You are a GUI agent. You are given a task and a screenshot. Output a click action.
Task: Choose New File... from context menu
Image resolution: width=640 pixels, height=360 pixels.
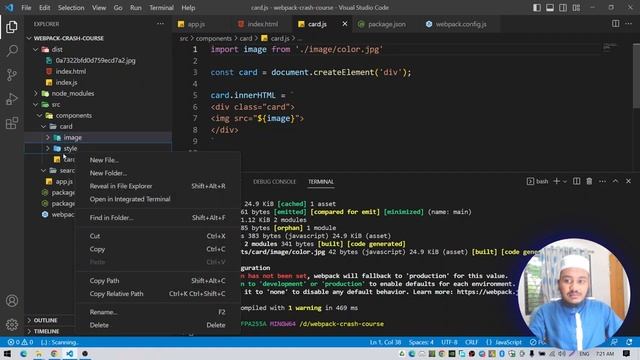pyautogui.click(x=158, y=160)
